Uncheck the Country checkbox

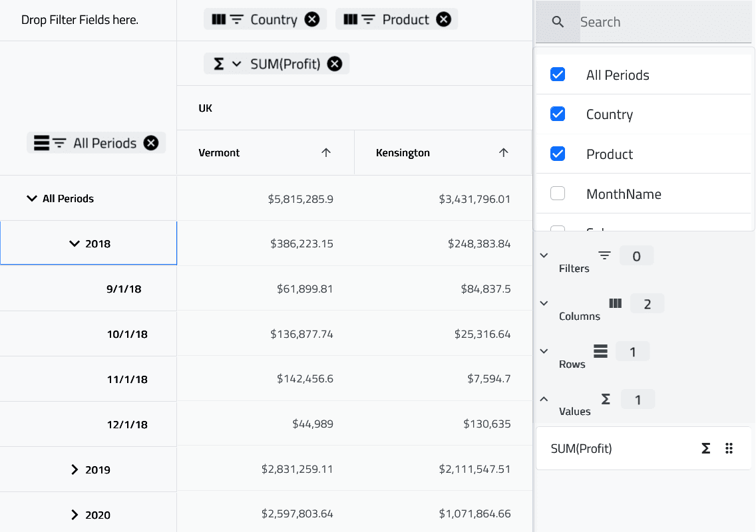pos(558,114)
